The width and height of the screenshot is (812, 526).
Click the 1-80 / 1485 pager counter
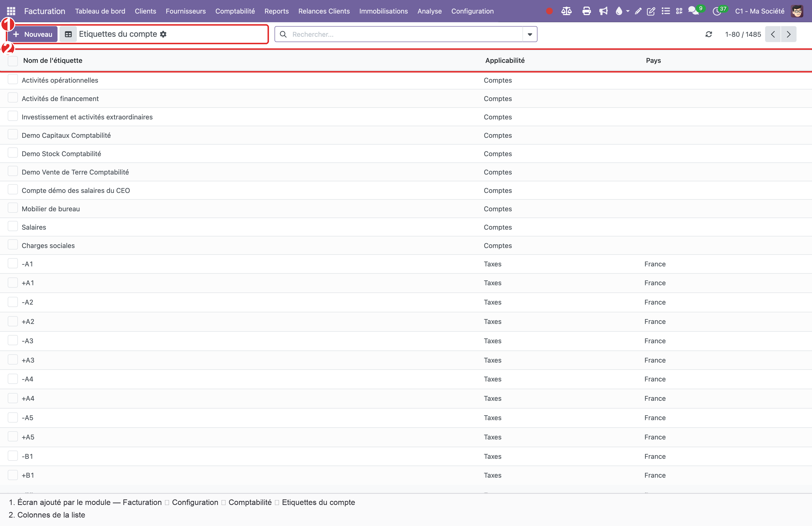(x=743, y=34)
